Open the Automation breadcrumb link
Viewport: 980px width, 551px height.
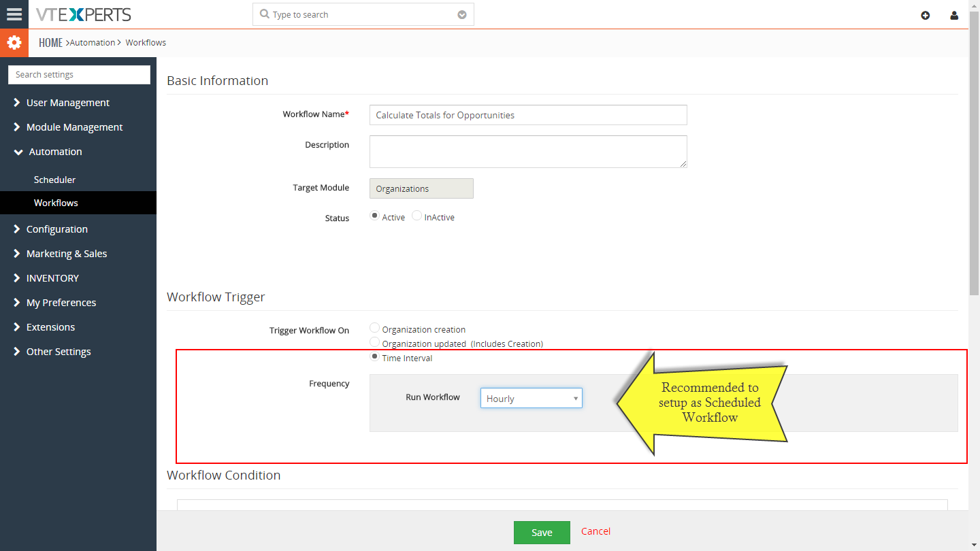(x=93, y=42)
